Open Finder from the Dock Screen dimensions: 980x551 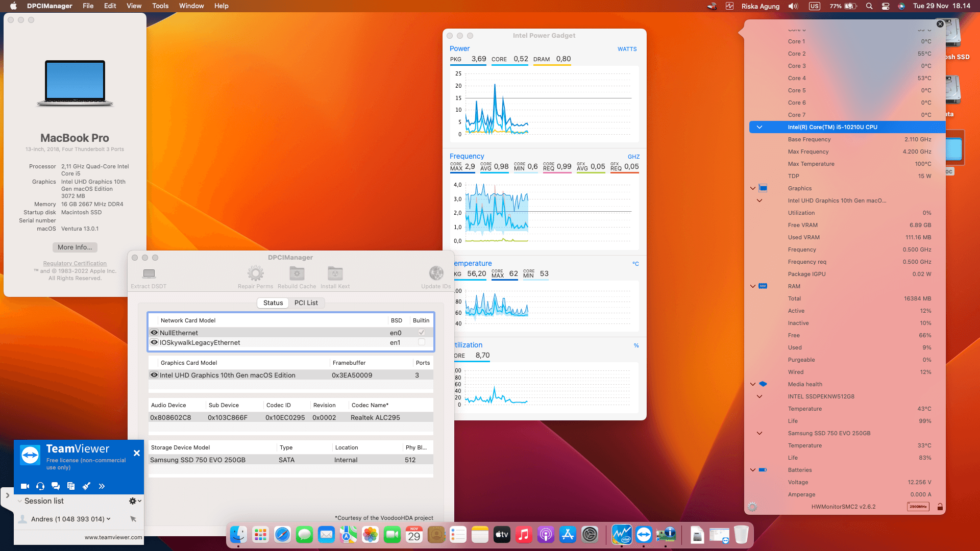point(238,535)
